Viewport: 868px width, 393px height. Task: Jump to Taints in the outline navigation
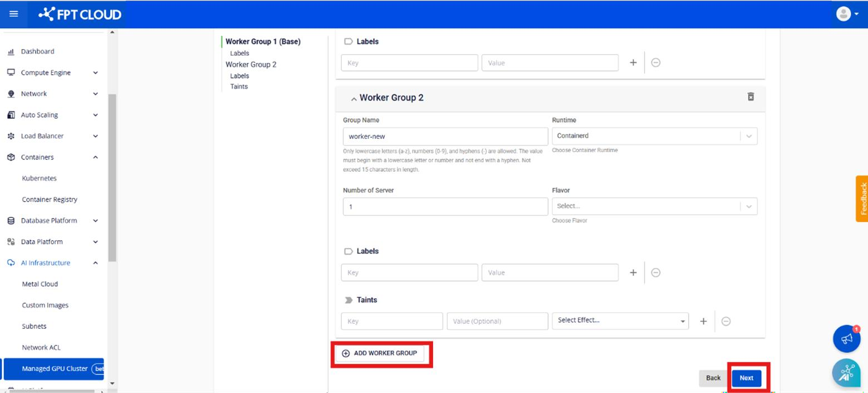pyautogui.click(x=239, y=86)
